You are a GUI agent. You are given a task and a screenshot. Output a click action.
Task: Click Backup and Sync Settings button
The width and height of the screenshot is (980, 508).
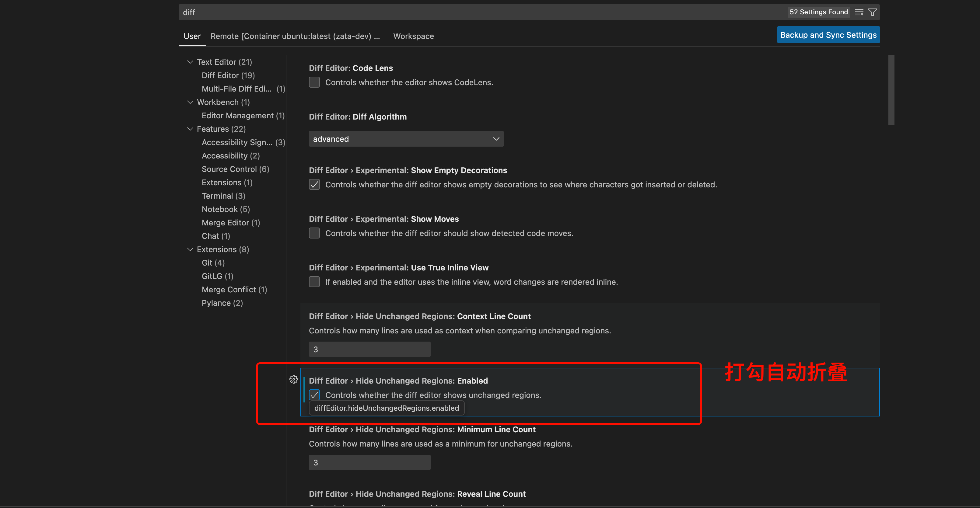coord(828,35)
